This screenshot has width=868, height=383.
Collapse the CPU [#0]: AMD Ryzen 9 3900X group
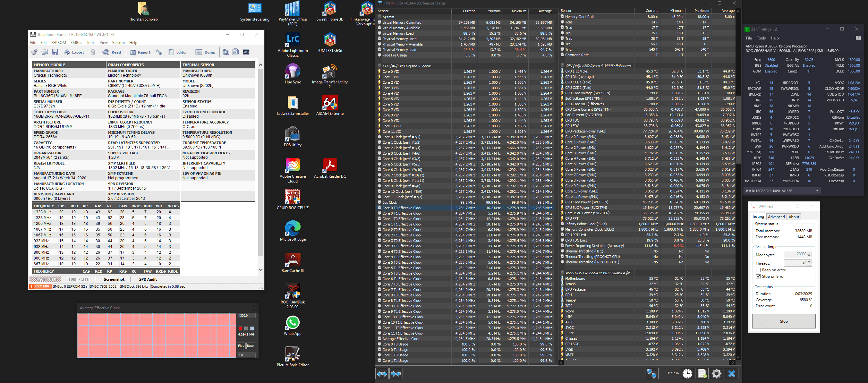coord(379,66)
